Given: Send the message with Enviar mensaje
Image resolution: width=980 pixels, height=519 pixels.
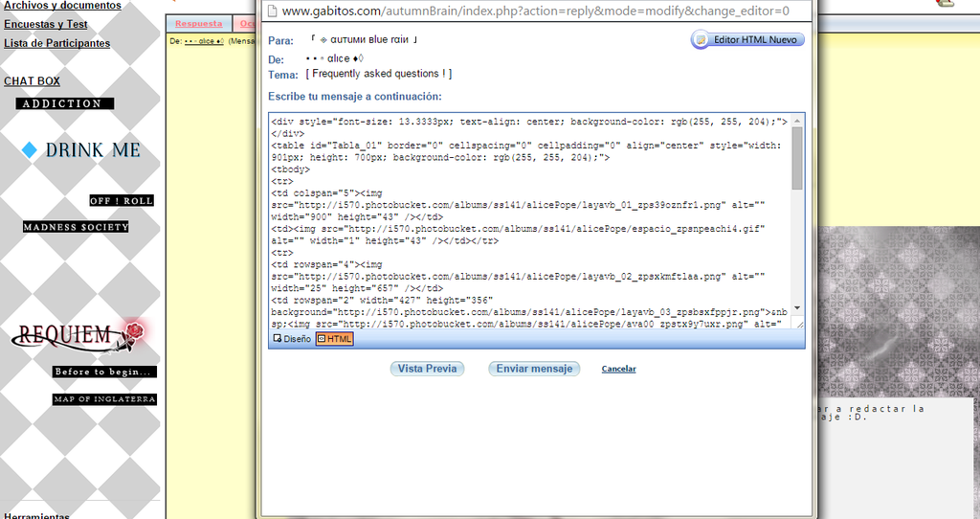Looking at the screenshot, I should click(x=534, y=369).
